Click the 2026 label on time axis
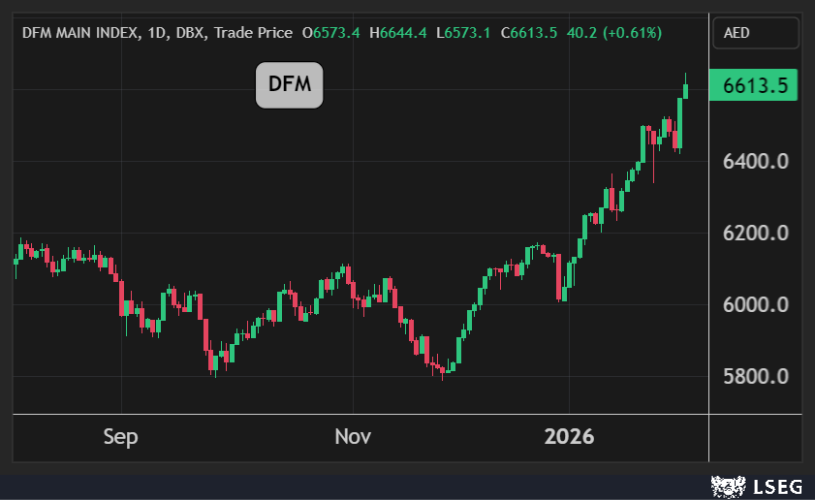 568,437
